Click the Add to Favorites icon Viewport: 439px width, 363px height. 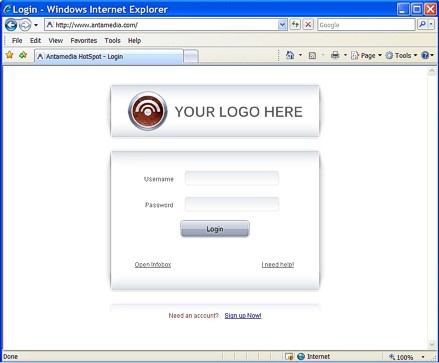tap(23, 55)
